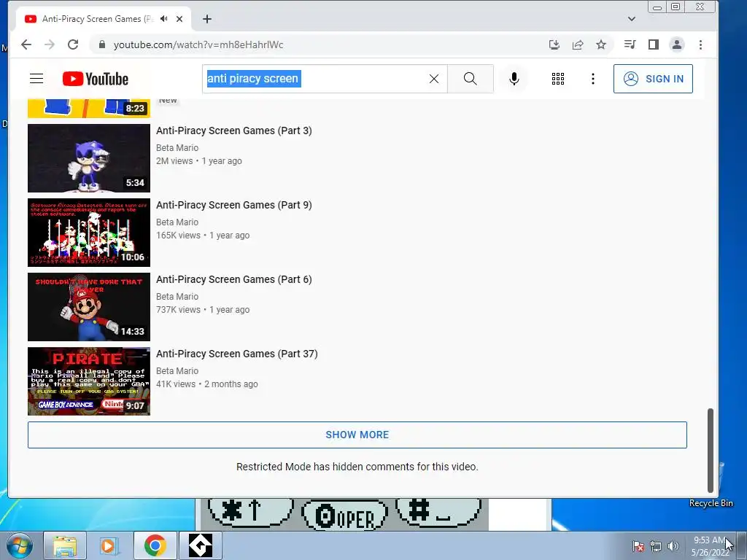
Task: View site security lock info
Action: click(101, 44)
